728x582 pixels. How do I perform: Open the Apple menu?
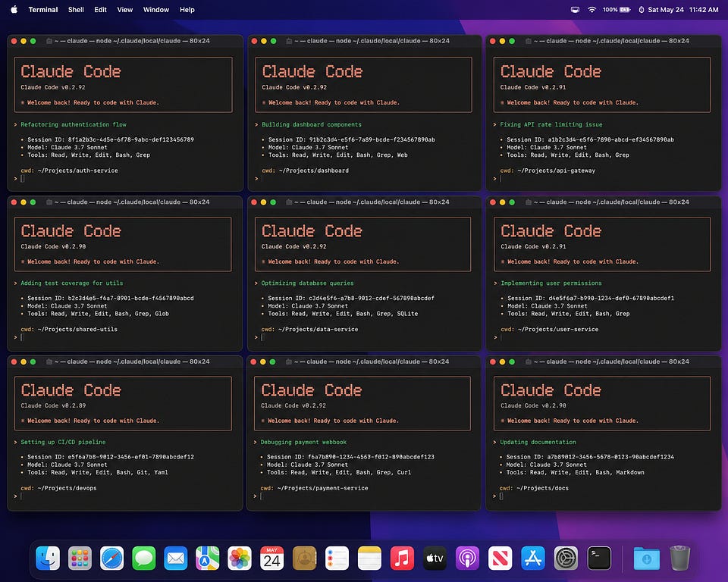coord(14,9)
